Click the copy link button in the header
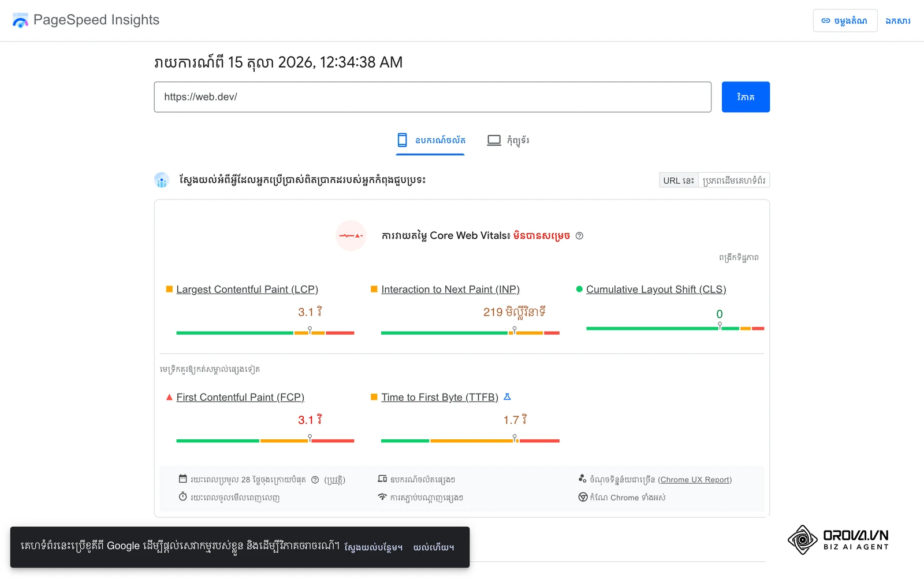Screen dimensions: 924x578 click(845, 21)
